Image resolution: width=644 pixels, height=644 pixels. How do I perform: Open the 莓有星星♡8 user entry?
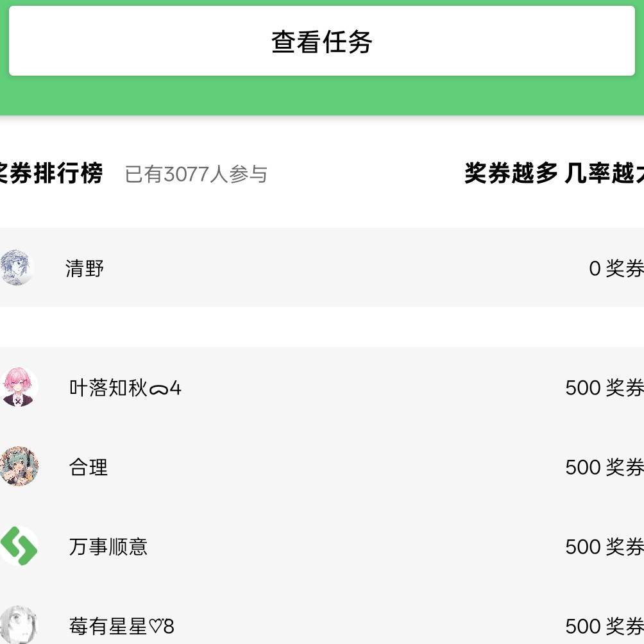pyautogui.click(x=122, y=626)
